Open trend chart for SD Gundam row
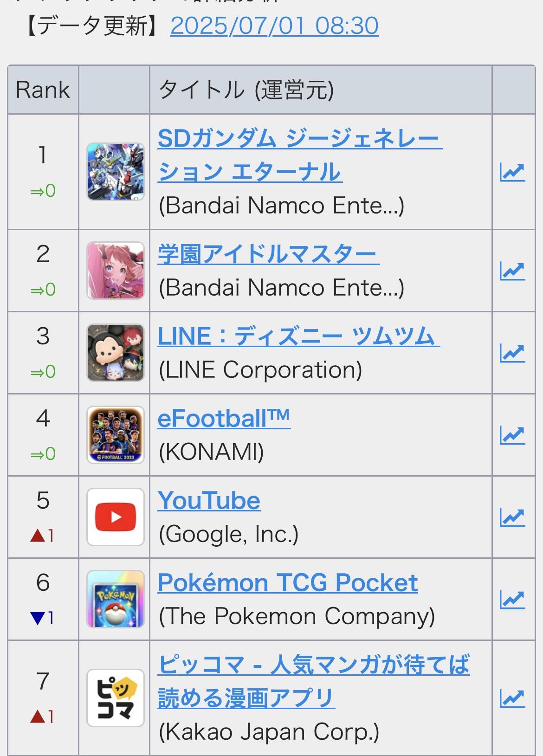543x756 pixels. 512,172
